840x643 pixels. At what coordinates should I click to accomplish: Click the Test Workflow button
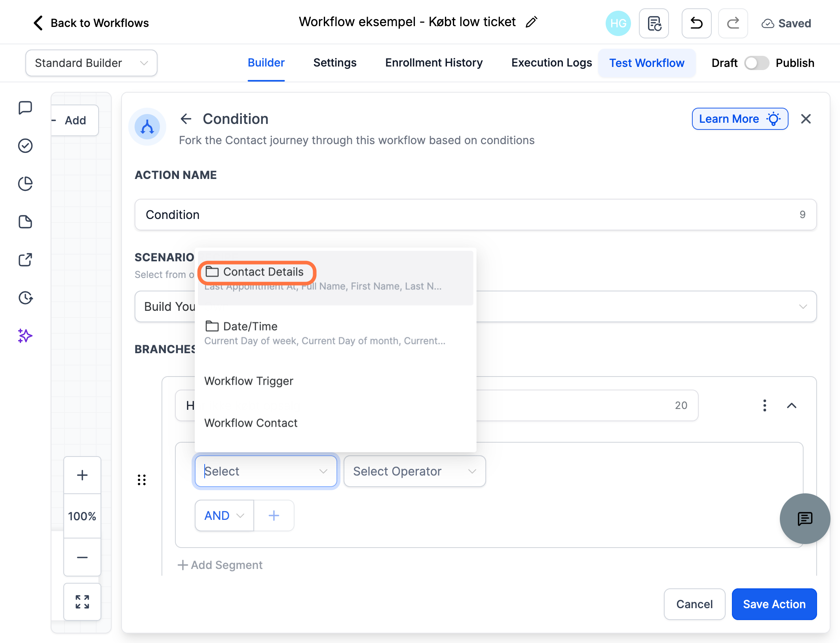click(647, 63)
